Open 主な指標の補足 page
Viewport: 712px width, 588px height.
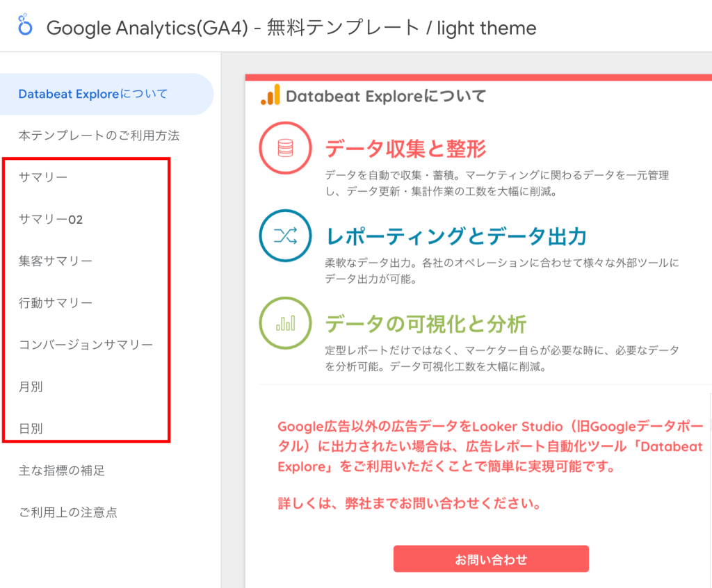coord(62,471)
